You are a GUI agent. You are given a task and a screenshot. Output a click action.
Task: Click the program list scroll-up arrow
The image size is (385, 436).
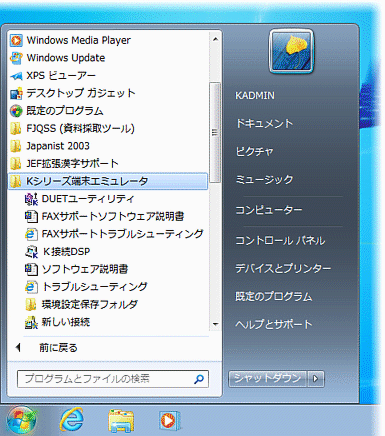click(x=215, y=39)
